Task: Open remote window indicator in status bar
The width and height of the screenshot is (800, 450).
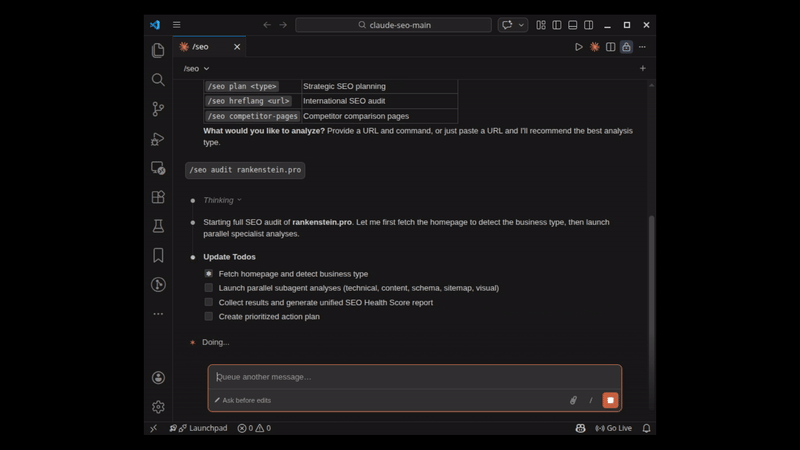Action: (154, 428)
